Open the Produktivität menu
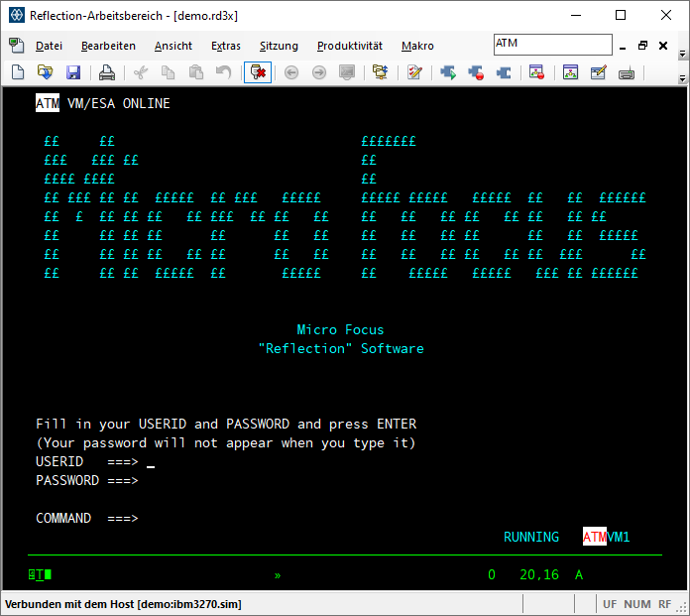The width and height of the screenshot is (690, 616). tap(350, 46)
